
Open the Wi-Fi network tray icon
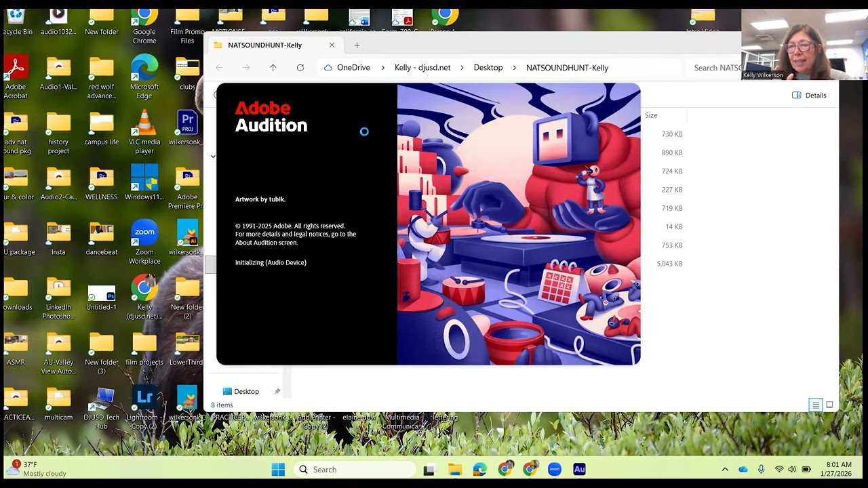click(778, 469)
